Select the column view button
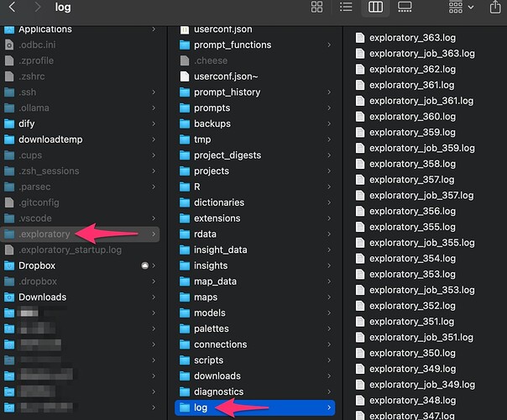This screenshot has height=420, width=507. [x=375, y=8]
